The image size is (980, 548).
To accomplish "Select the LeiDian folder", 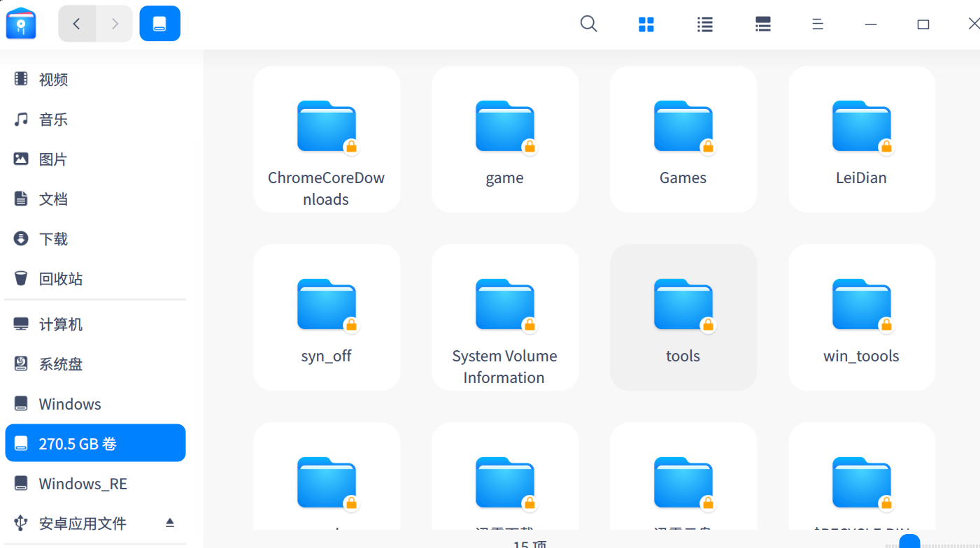I will click(862, 139).
